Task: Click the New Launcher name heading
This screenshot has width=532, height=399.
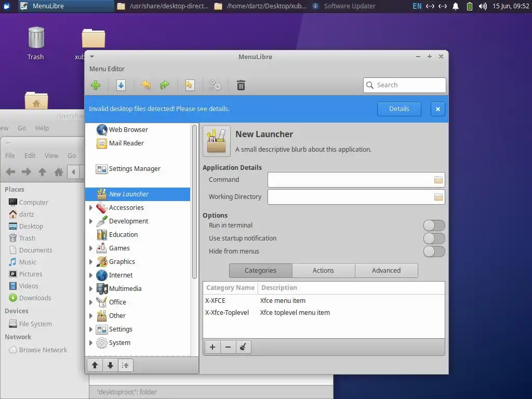Action: (264, 135)
